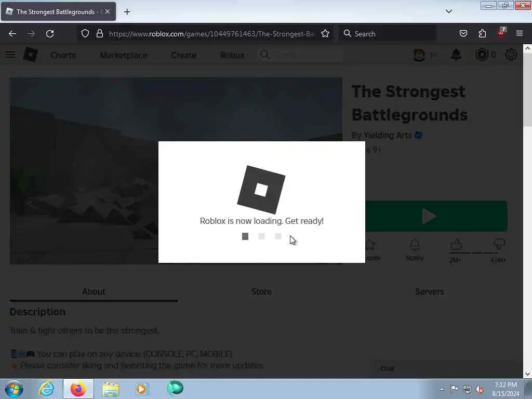Show hidden system tray icons arrow

point(442,389)
